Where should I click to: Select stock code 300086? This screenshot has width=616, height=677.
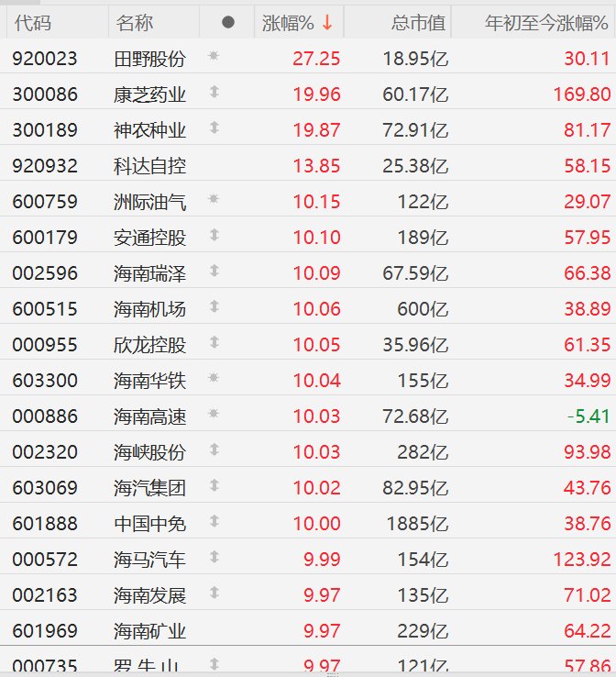tap(45, 94)
